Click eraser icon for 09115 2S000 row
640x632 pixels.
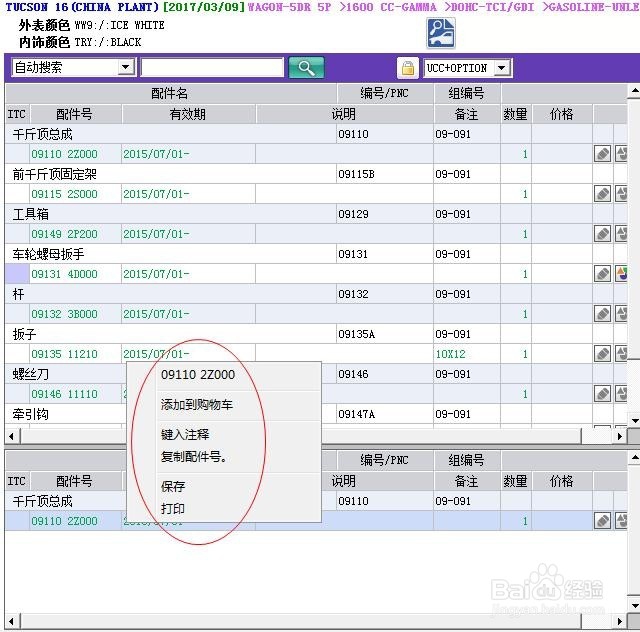(x=602, y=194)
